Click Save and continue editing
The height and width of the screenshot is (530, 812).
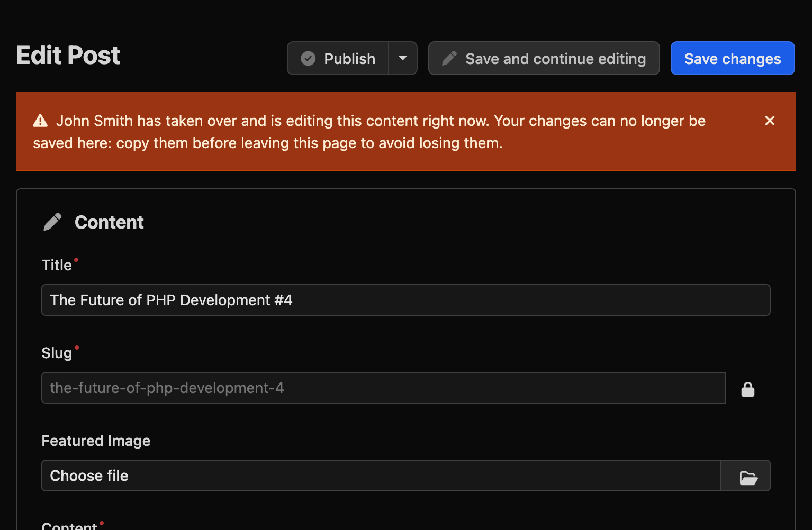(544, 58)
